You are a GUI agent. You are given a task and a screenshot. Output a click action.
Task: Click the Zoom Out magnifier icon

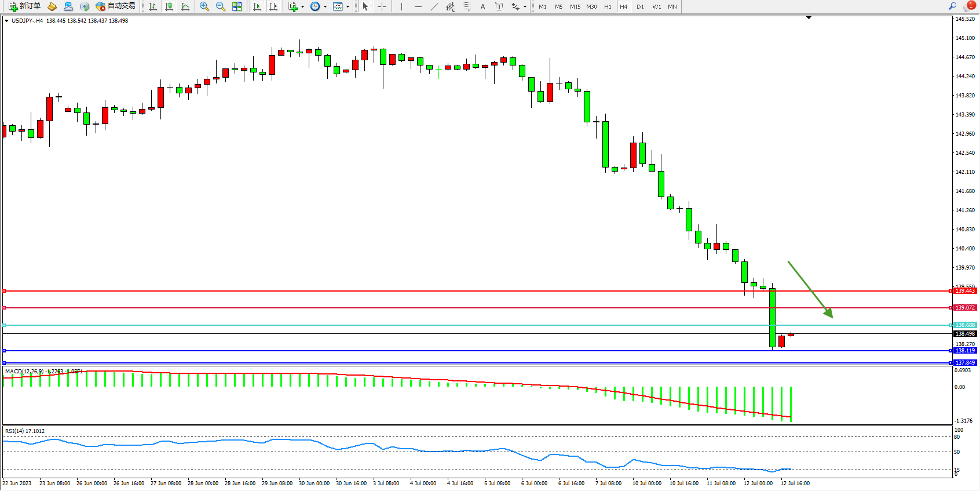click(x=221, y=6)
